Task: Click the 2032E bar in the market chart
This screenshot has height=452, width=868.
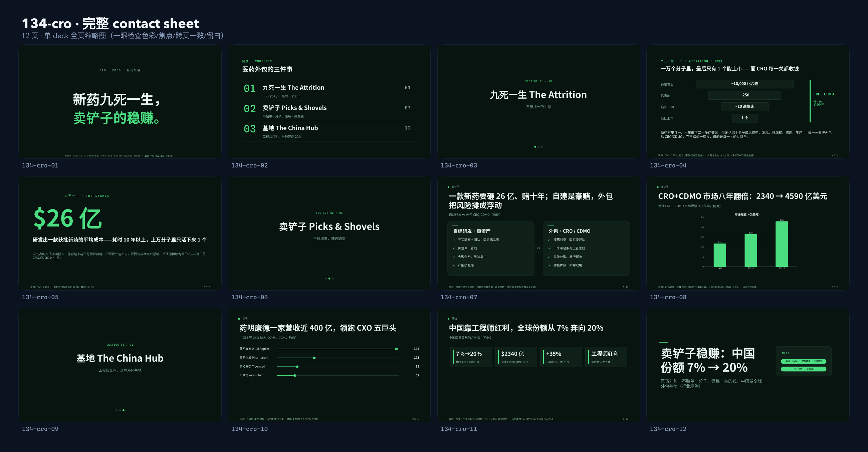Action: pos(782,244)
